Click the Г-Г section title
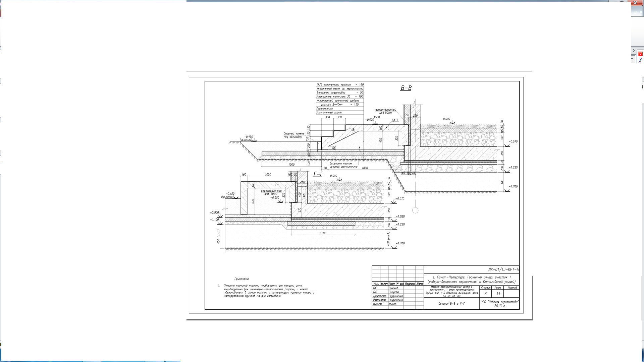Screen dimensions: 644x362 (x=318, y=174)
